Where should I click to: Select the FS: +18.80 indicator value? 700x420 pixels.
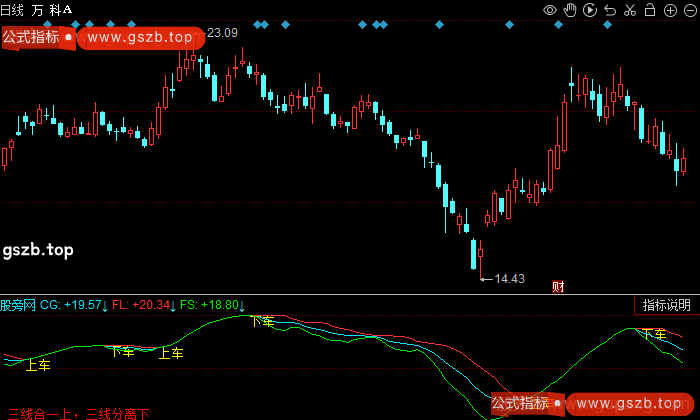(211, 304)
